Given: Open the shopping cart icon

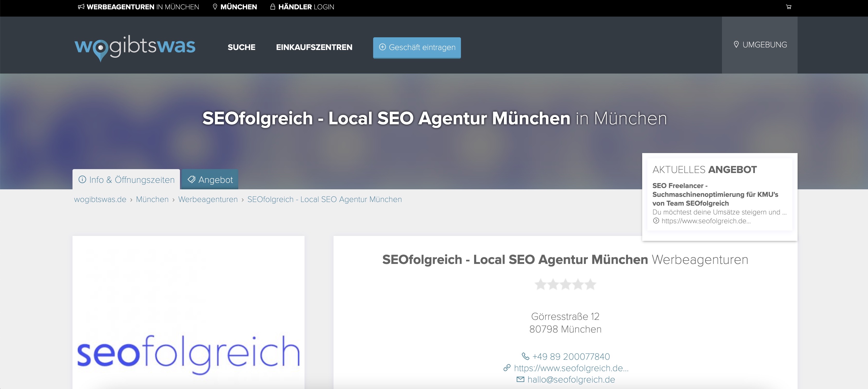Looking at the screenshot, I should click(789, 7).
